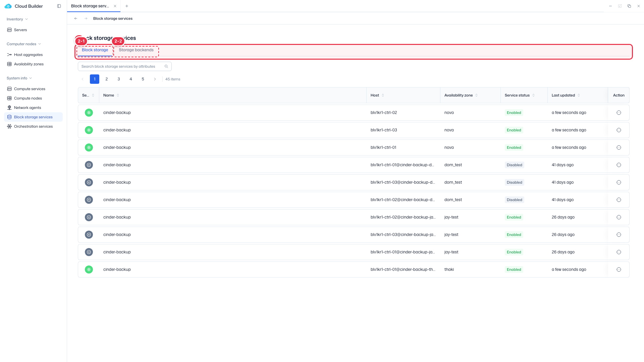
Task: Click the search magnifier icon
Action: tap(166, 66)
